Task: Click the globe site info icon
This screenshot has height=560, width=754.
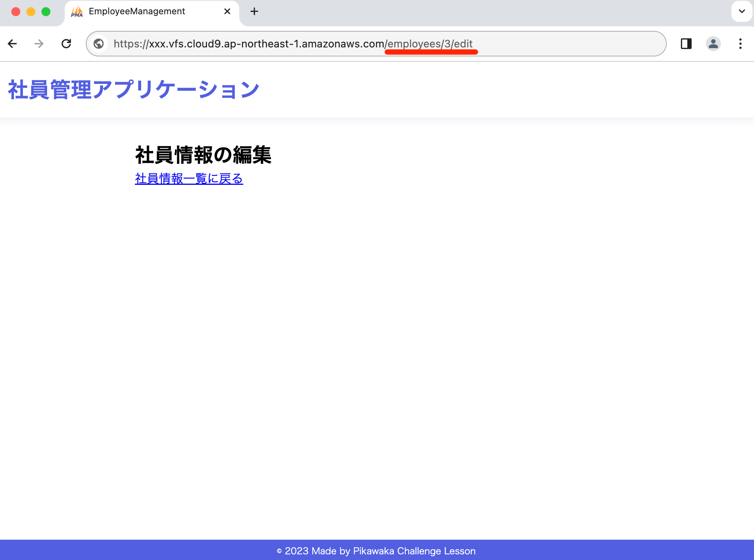Action: coord(99,44)
